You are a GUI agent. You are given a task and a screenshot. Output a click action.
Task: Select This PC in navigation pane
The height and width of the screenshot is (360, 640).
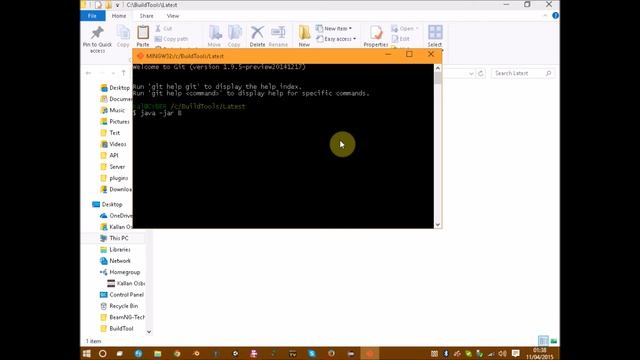(114, 238)
